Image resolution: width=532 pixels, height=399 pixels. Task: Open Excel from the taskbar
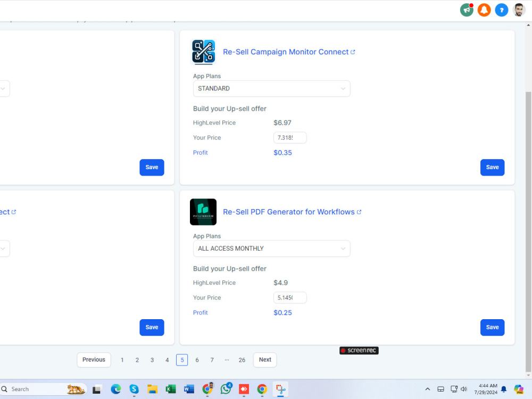click(x=171, y=389)
